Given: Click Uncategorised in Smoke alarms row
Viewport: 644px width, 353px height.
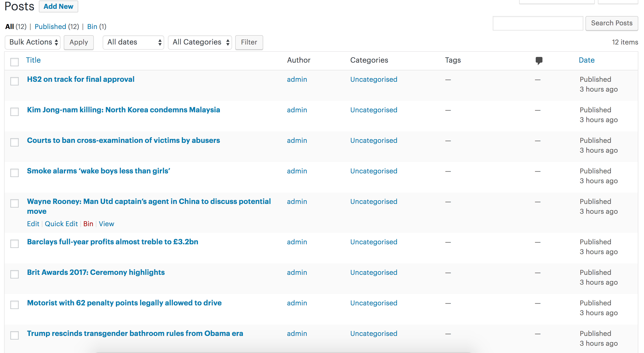Looking at the screenshot, I should 374,171.
